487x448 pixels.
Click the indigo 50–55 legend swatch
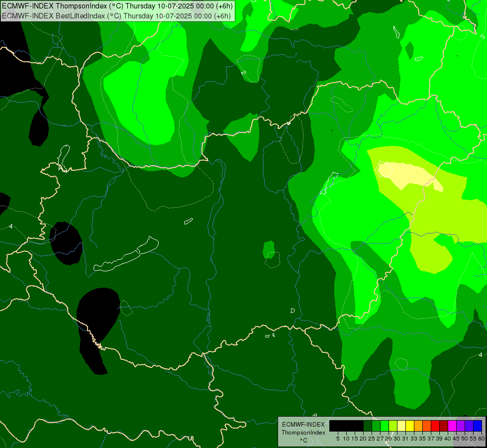point(469,426)
